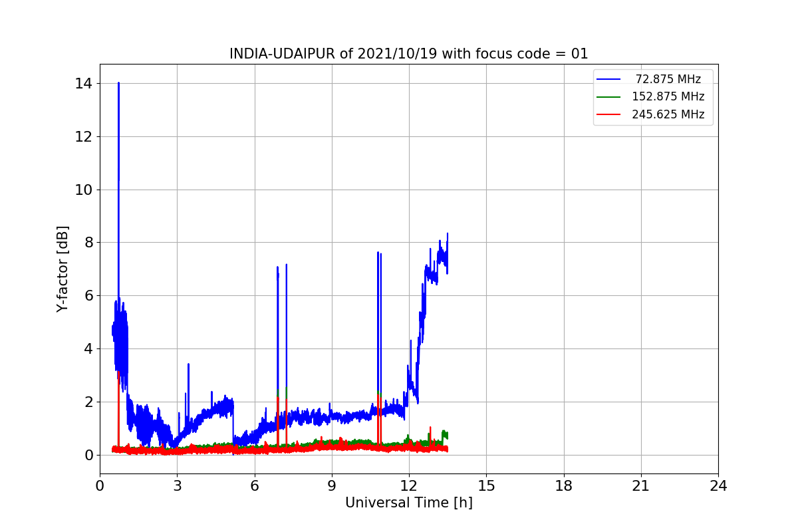Click the blue line sample in legend
This screenshot has height=532, width=798.
coord(608,79)
